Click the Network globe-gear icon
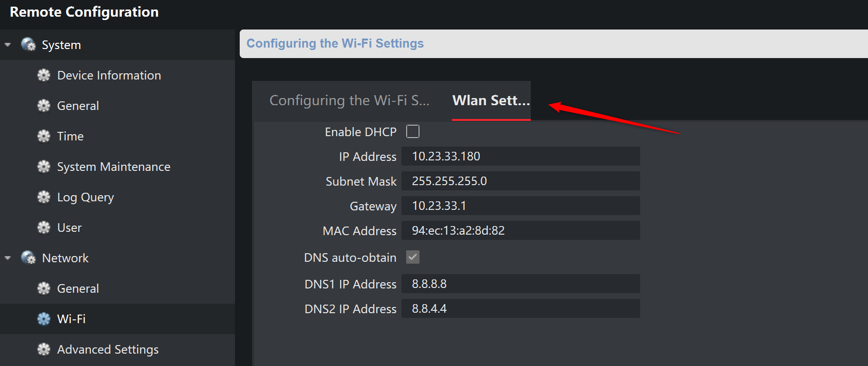868x366 pixels. [x=29, y=258]
